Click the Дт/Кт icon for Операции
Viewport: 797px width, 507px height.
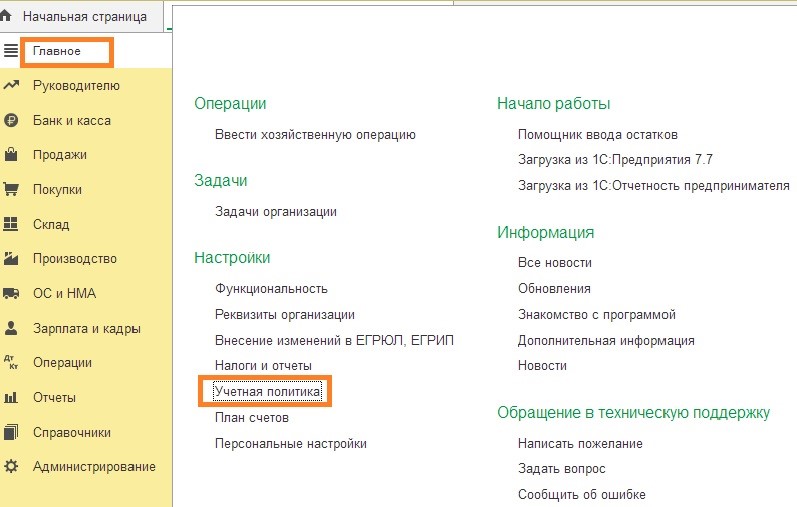click(x=11, y=363)
